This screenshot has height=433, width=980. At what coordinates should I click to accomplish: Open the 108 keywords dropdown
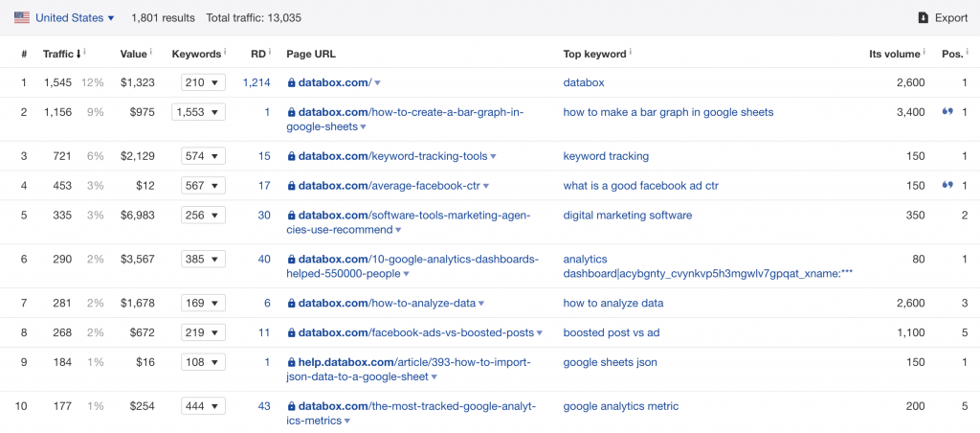pyautogui.click(x=203, y=362)
